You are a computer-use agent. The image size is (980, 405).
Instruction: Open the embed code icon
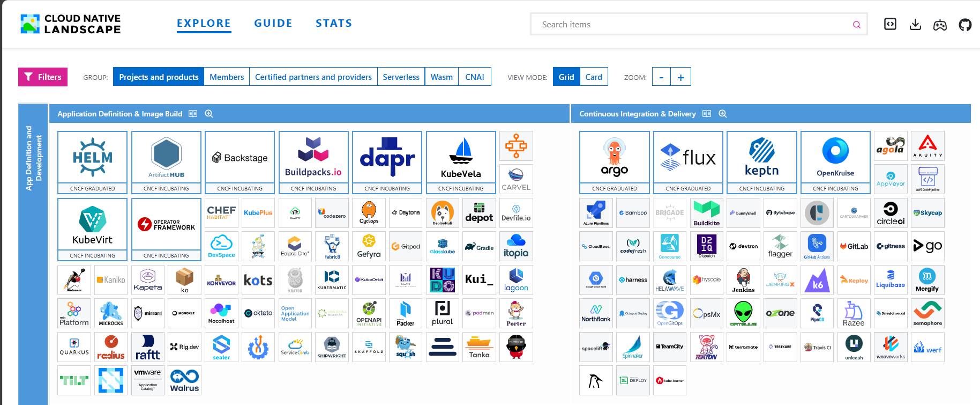890,24
